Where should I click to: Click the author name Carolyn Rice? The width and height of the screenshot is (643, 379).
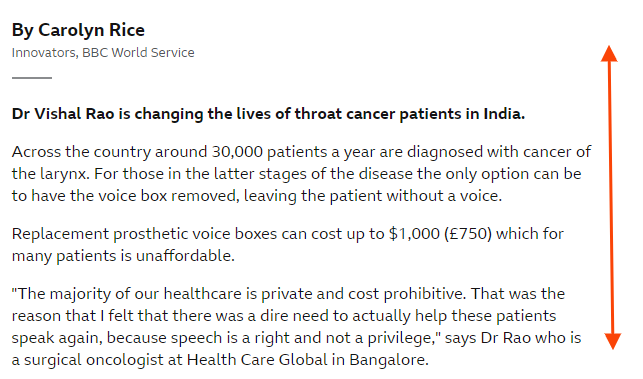click(91, 30)
